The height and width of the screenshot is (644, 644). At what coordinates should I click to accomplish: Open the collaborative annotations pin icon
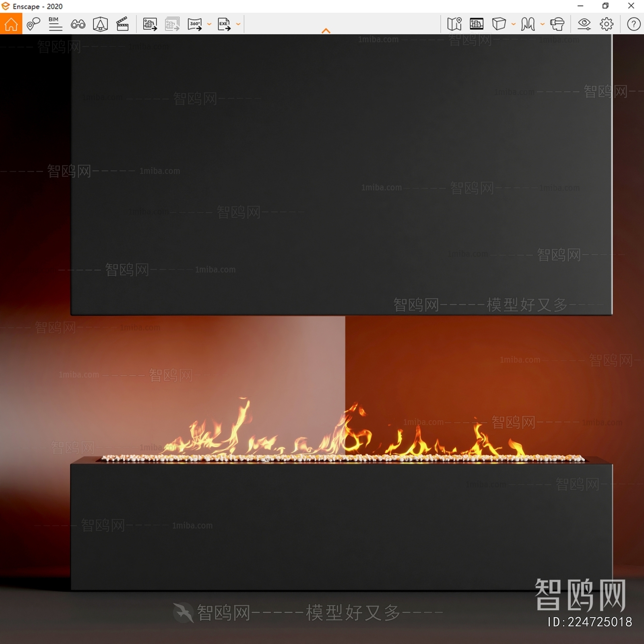(33, 24)
